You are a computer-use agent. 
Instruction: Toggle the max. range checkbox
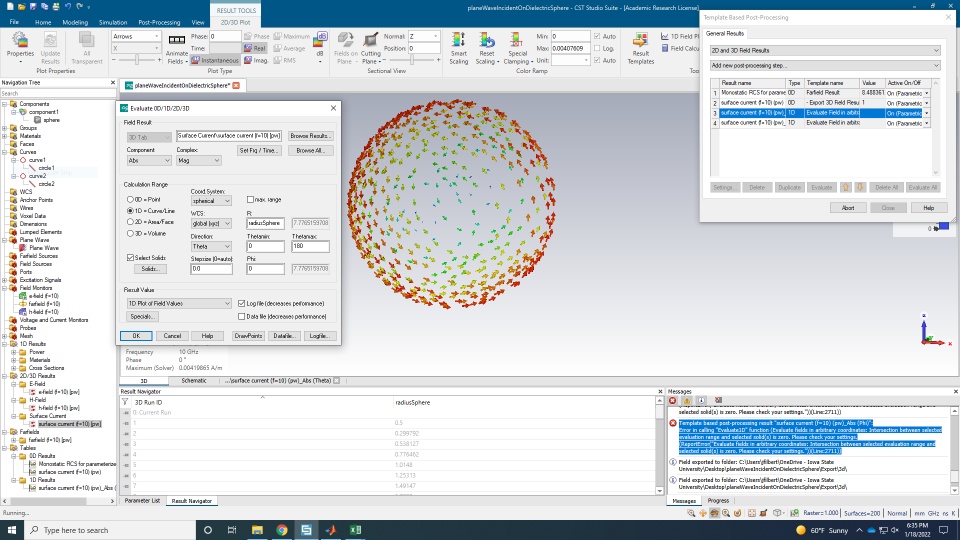(250, 200)
